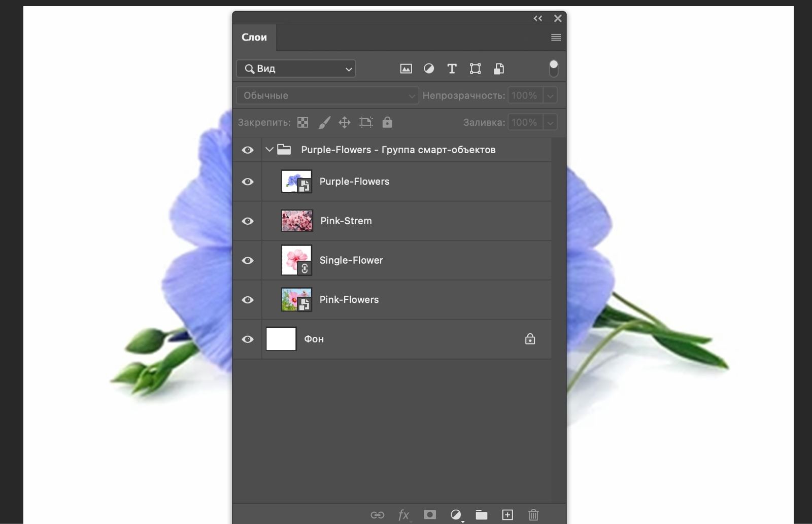Click the Непрозрачность label
Viewport: 812px width, 524px height.
464,95
